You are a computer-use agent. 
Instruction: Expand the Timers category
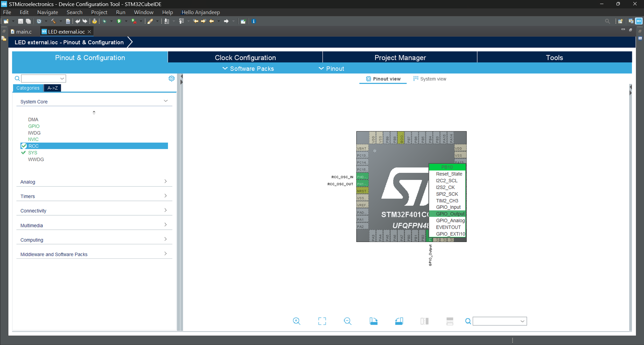click(94, 196)
